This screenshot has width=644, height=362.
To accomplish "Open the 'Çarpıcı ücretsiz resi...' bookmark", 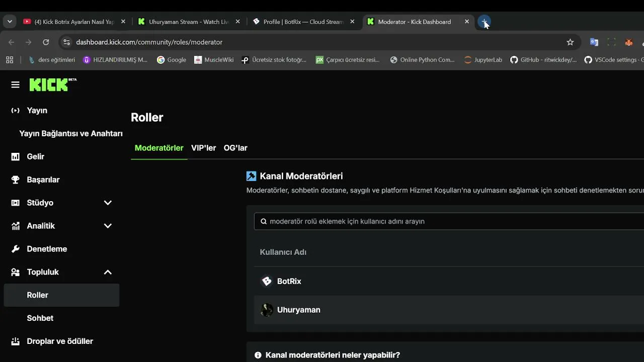I will click(x=348, y=60).
